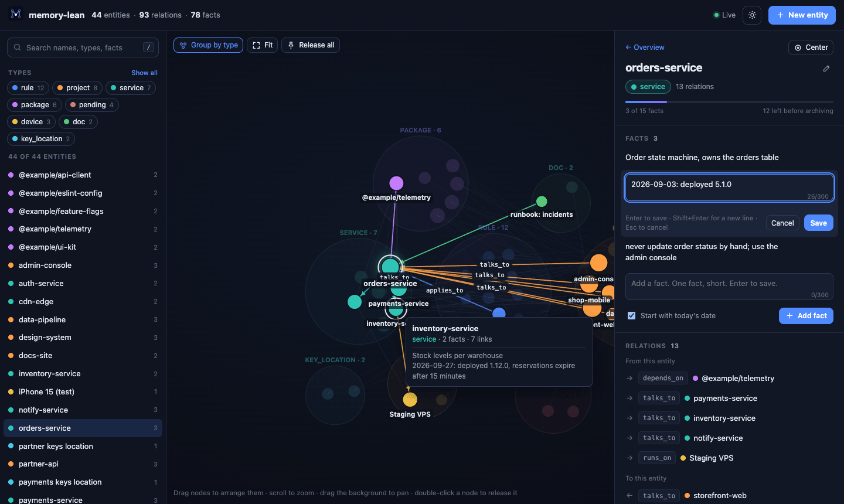Toggle the light/dark theme sun icon
The image size is (844, 504).
752,15
